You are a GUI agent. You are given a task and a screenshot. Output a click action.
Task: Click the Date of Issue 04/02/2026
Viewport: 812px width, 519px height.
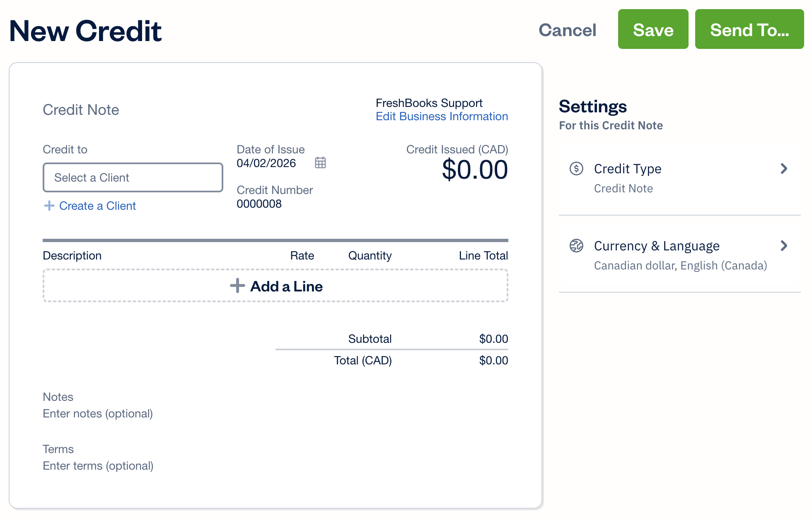coord(266,163)
